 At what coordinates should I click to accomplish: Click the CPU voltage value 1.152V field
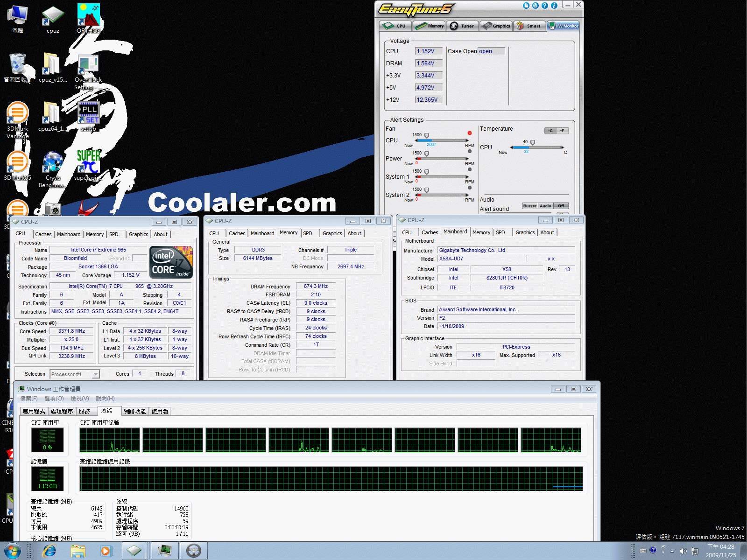(x=429, y=51)
